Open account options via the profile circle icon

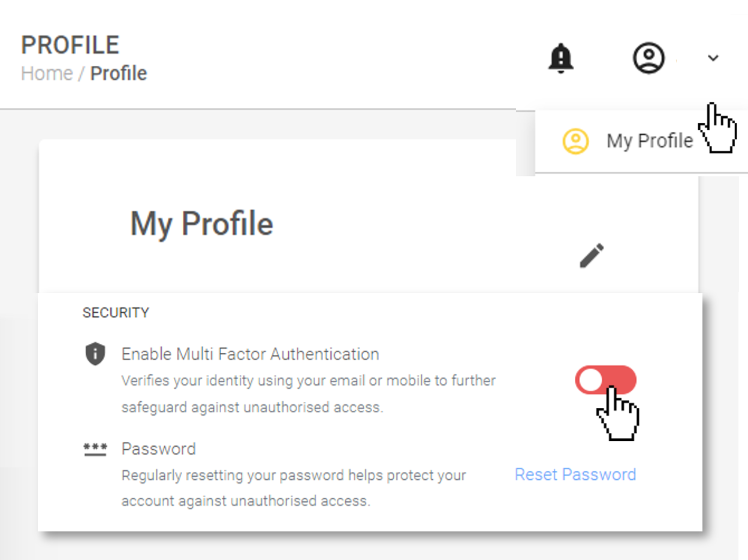click(x=649, y=58)
